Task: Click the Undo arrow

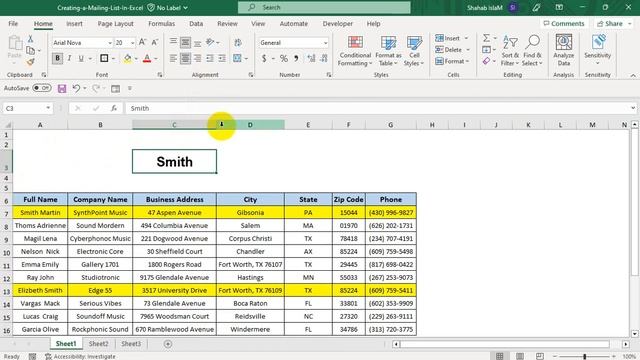Action: (x=76, y=88)
